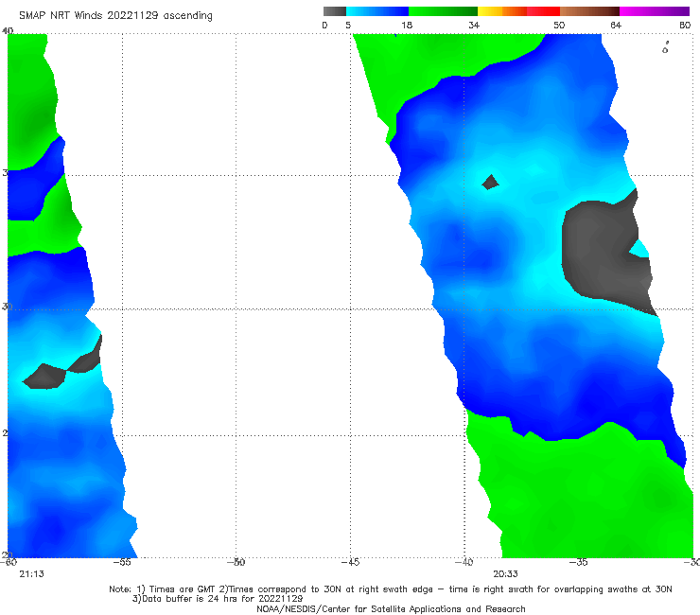
Task: Click the title 'SMAP NRT Winds 20221129 ascending'
Action: pyautogui.click(x=115, y=15)
